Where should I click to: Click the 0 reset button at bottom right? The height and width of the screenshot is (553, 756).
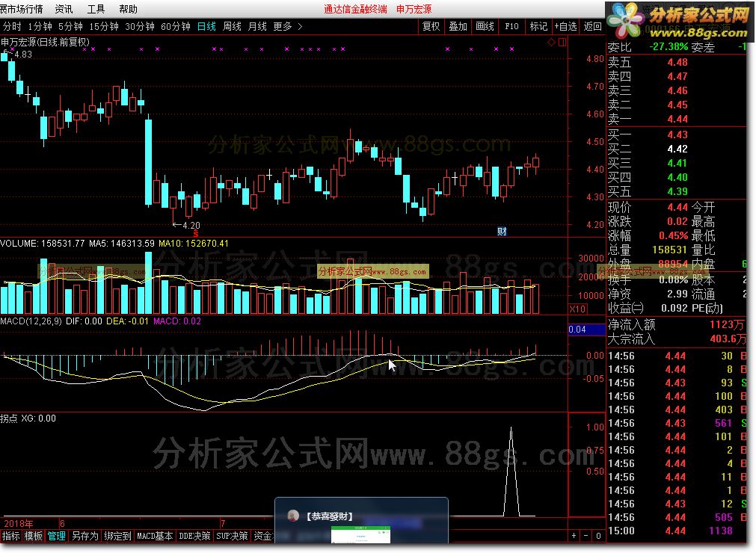(x=598, y=536)
